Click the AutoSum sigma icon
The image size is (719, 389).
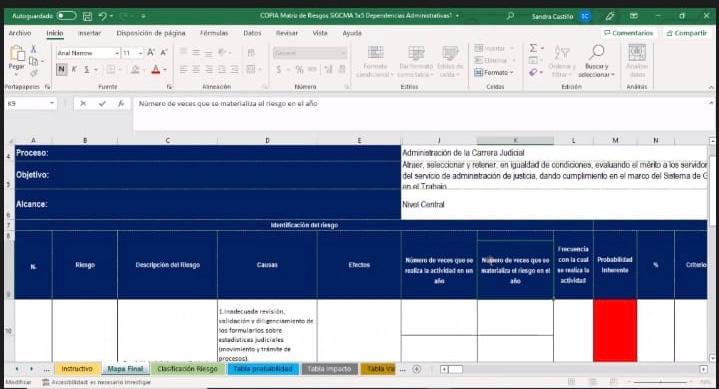pyautogui.click(x=533, y=48)
